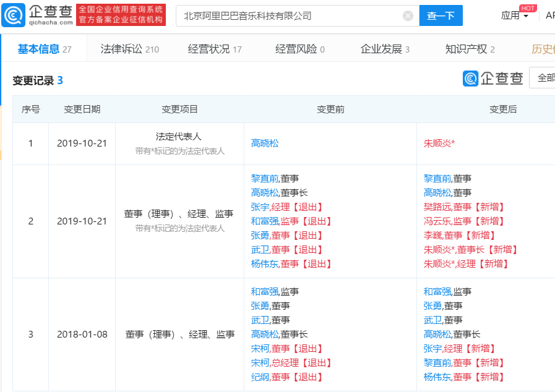Click the HOT badge above 应用
Screen dimensions: 555x392
coord(528,8)
